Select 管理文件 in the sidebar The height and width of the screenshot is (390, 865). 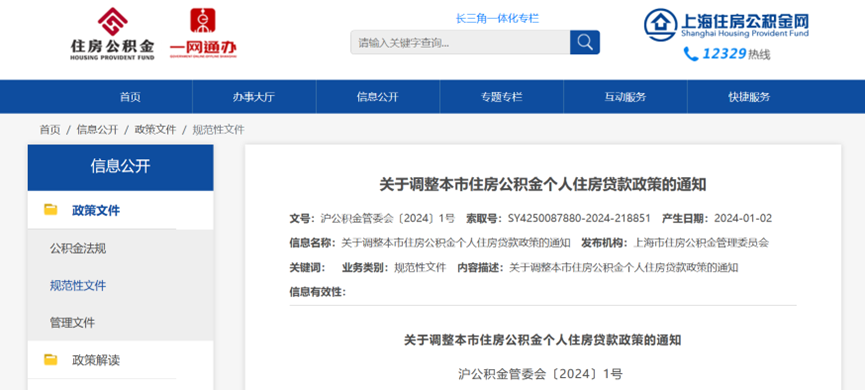(72, 323)
